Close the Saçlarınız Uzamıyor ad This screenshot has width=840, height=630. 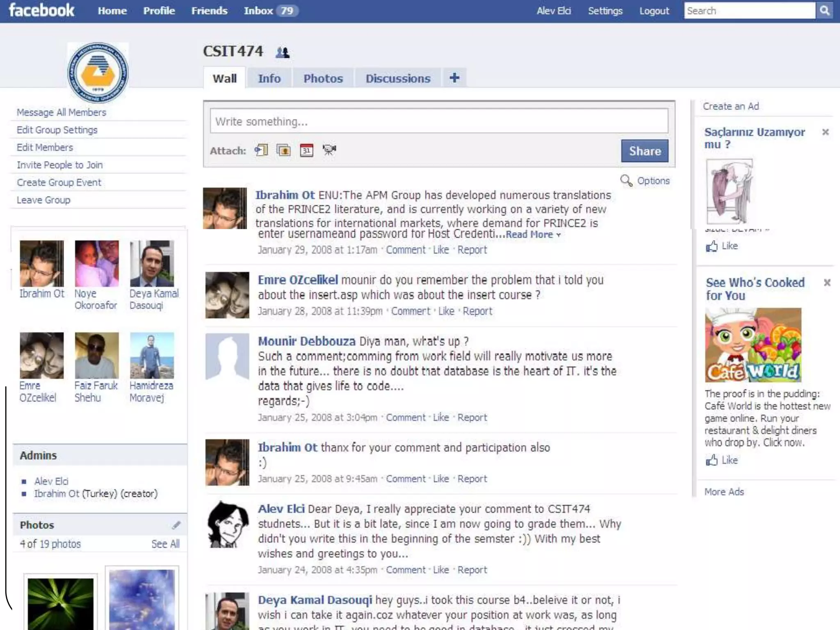[826, 132]
